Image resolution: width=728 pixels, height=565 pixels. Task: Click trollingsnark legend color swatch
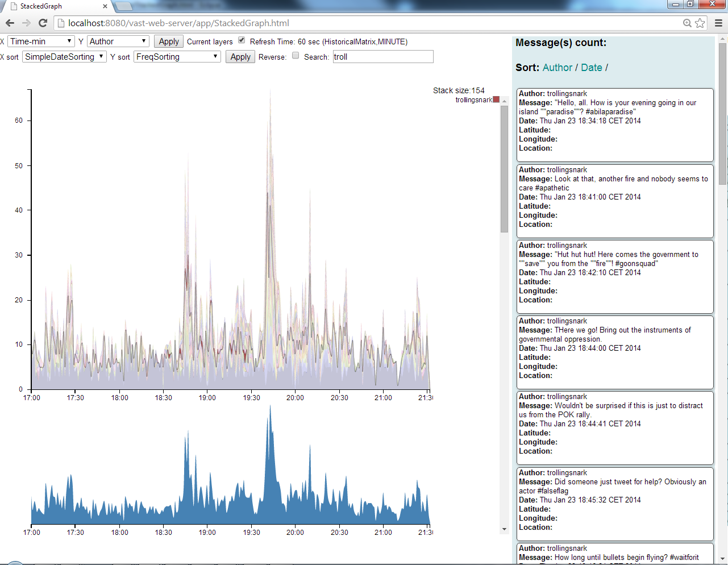click(496, 99)
